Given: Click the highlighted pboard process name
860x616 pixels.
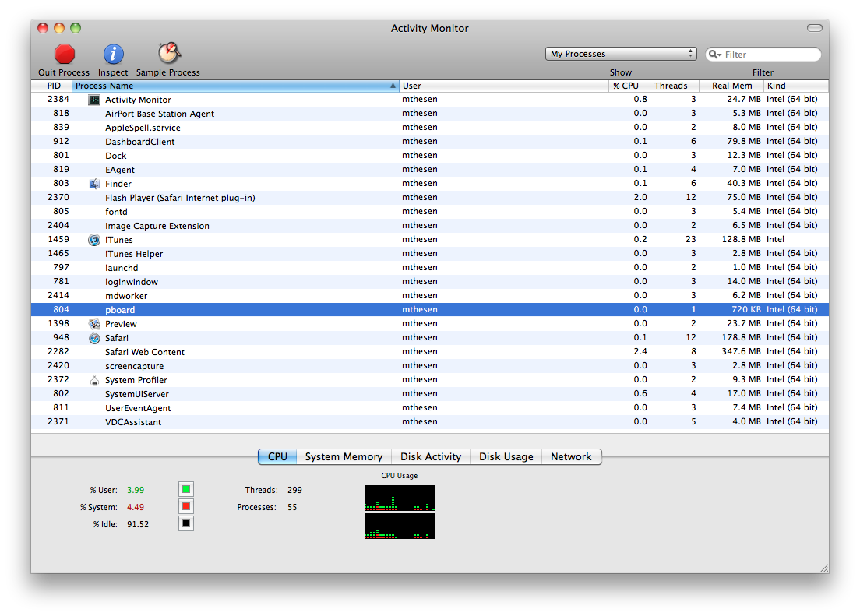Looking at the screenshot, I should pyautogui.click(x=120, y=310).
